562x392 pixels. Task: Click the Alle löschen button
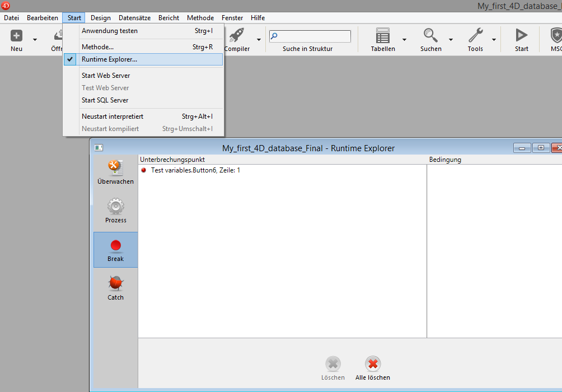(373, 368)
